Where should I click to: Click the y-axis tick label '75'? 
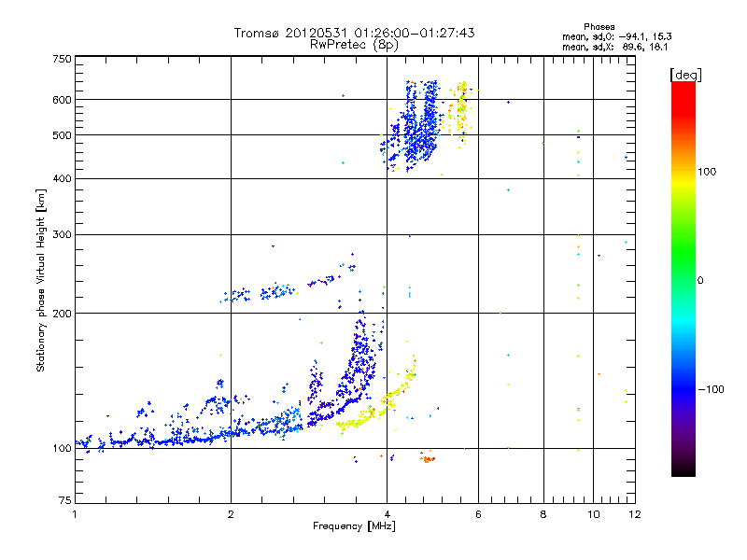(65, 500)
